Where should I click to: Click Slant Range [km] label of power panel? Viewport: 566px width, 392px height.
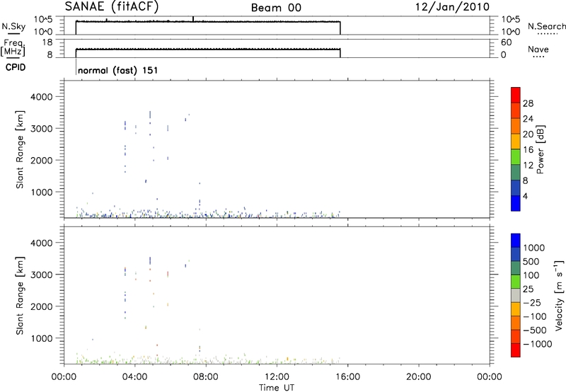pyautogui.click(x=21, y=149)
